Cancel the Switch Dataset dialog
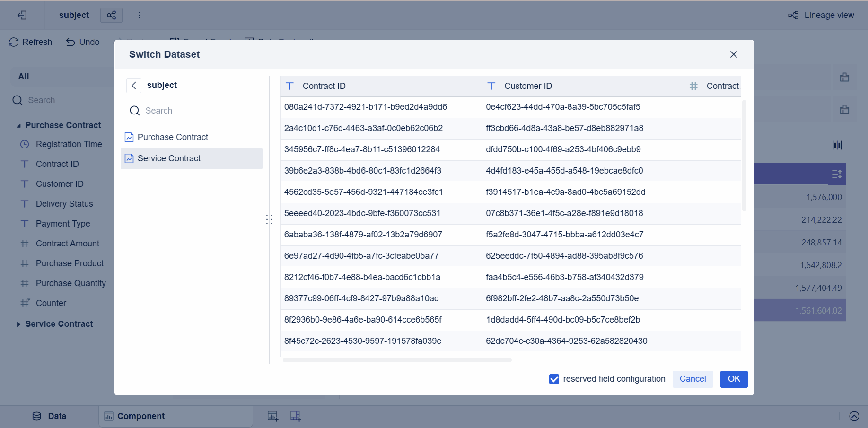This screenshot has width=868, height=428. tap(693, 379)
